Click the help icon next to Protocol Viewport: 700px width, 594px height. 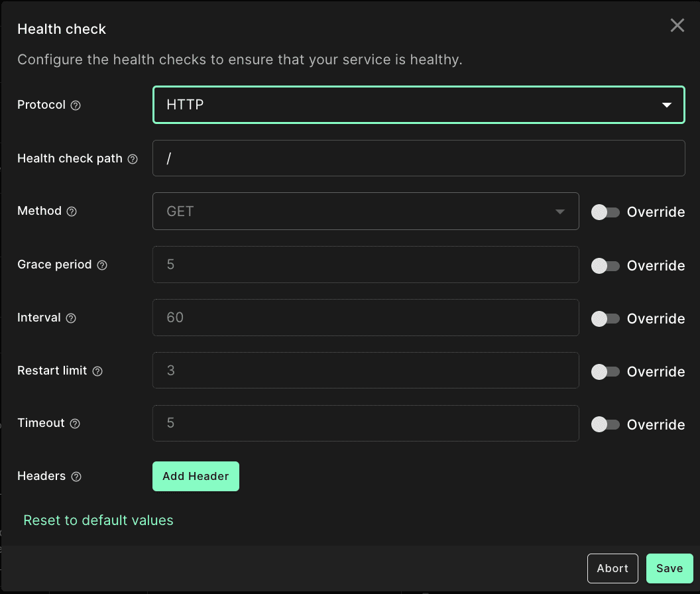point(76,105)
